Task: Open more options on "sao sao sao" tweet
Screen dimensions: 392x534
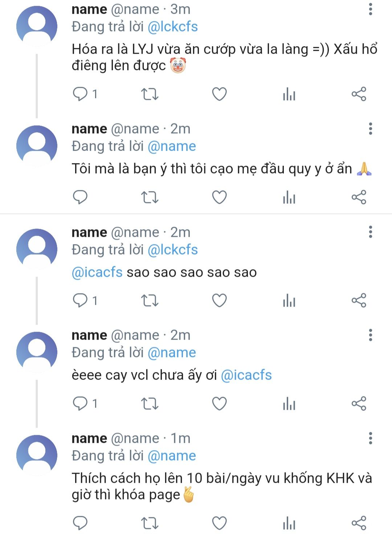Action: click(370, 232)
